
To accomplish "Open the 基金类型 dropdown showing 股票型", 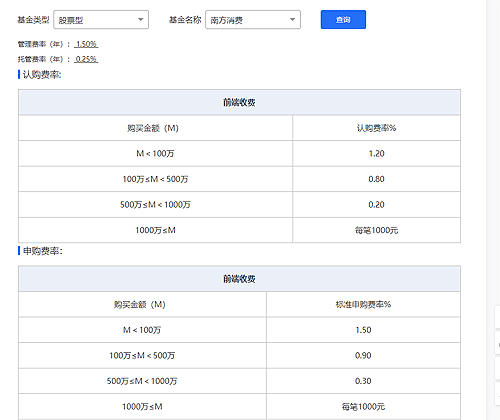I will coord(101,20).
